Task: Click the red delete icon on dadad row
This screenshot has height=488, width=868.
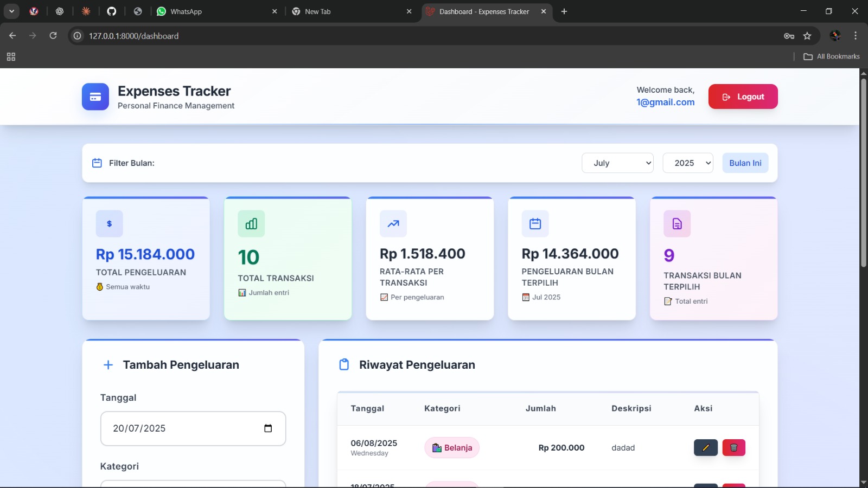Action: pos(733,447)
